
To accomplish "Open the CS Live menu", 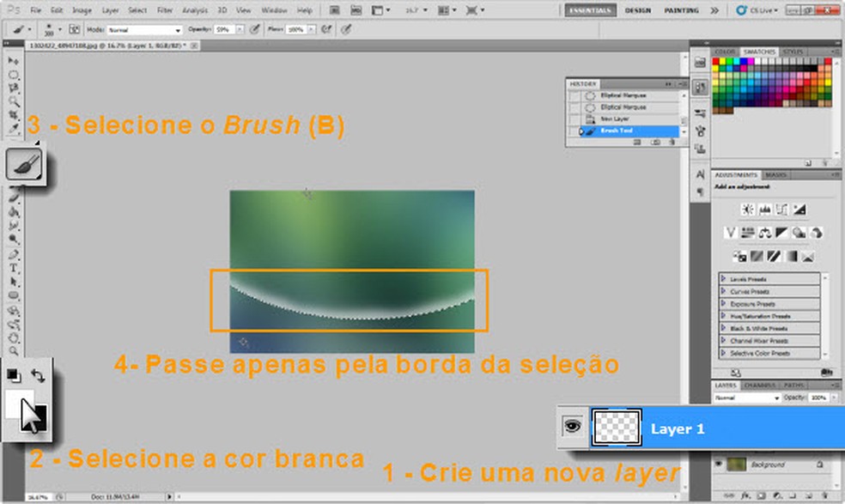I will [757, 10].
